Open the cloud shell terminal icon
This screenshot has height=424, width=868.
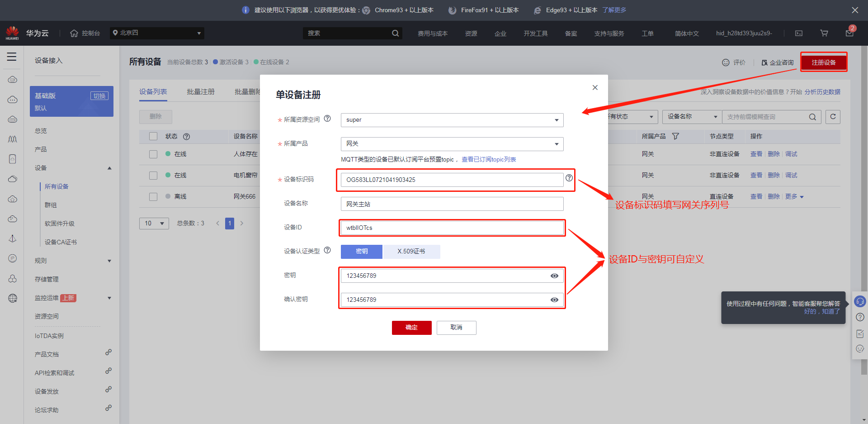tap(799, 33)
